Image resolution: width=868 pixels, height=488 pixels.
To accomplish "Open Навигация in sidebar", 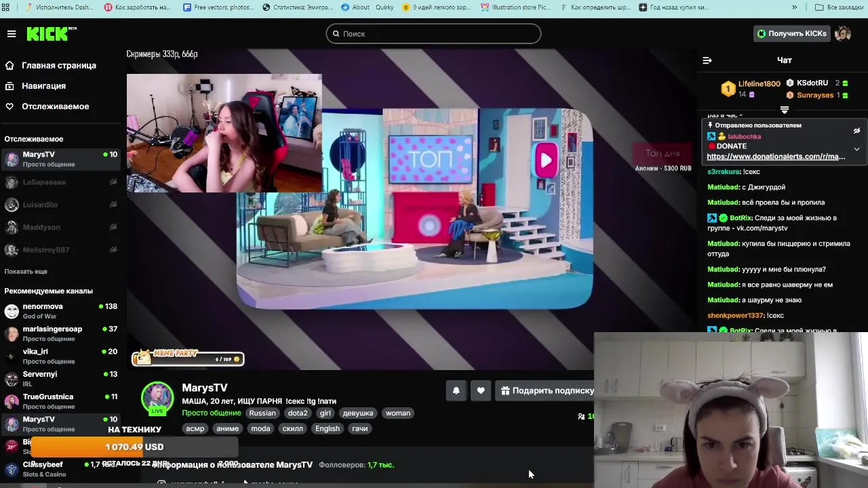I will pos(43,86).
